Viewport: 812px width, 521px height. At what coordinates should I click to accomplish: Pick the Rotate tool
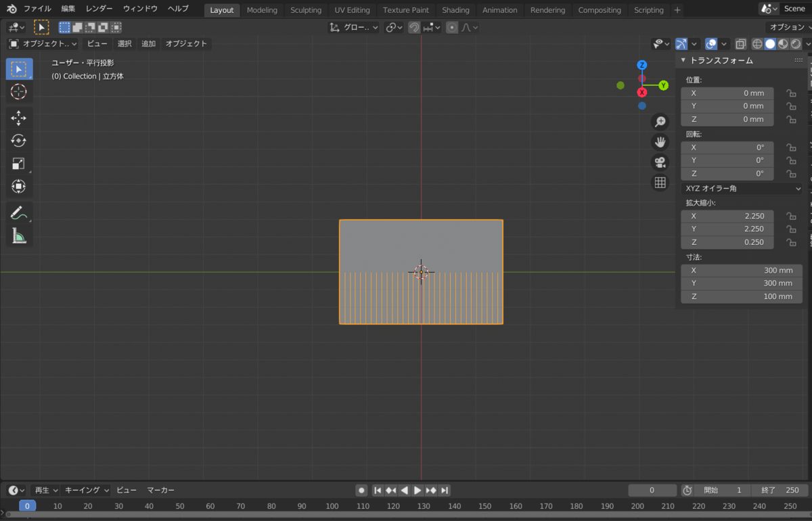click(x=19, y=141)
